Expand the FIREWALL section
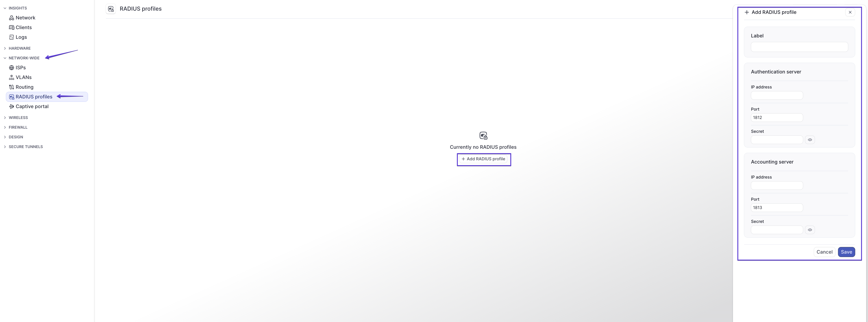This screenshot has height=322, width=868. 5,128
